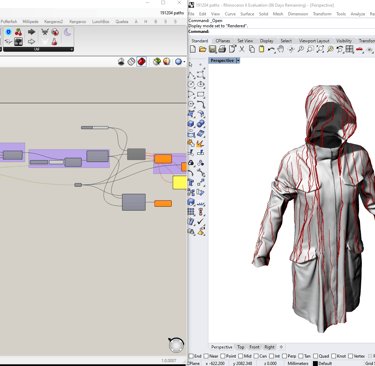
Task: Click the Zoom Extents icon in Rhino toolbar
Action: [x=320, y=49]
